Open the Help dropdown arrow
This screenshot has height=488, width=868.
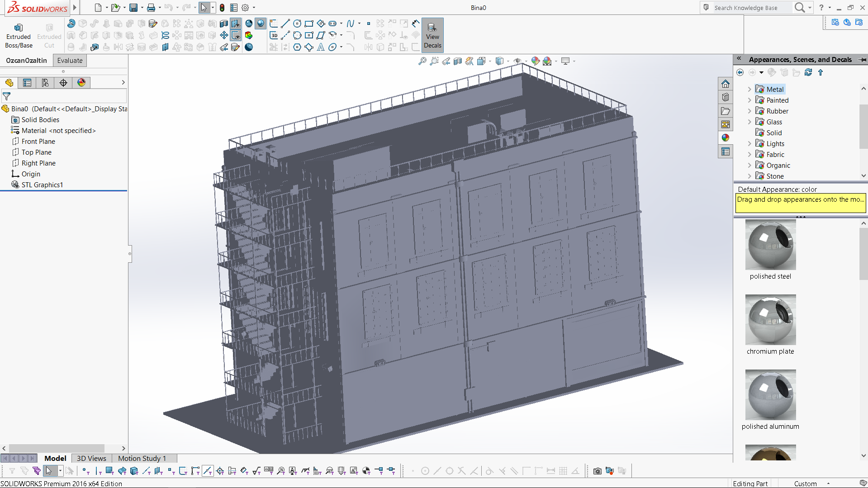coord(830,8)
